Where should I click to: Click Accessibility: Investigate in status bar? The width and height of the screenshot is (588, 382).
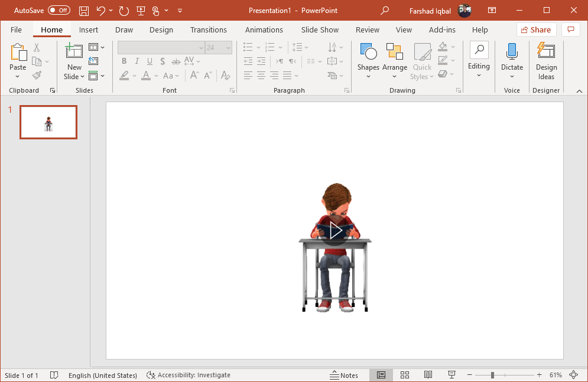click(189, 375)
